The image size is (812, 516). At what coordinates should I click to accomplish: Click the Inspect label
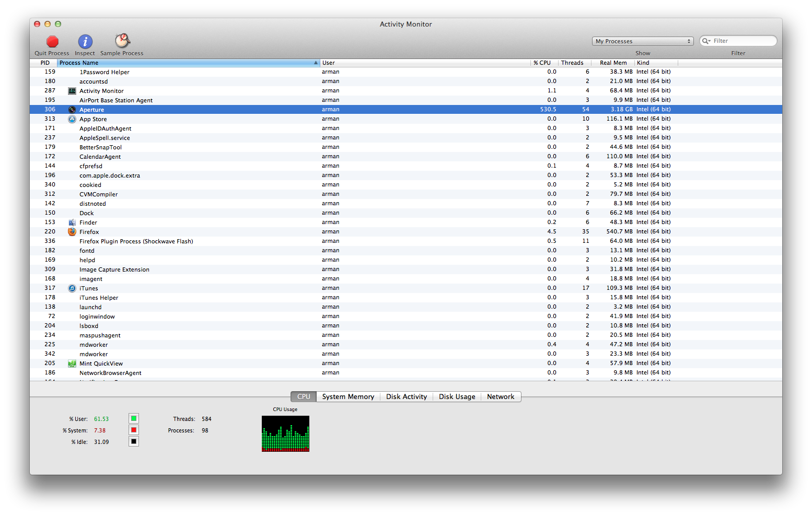coord(85,53)
